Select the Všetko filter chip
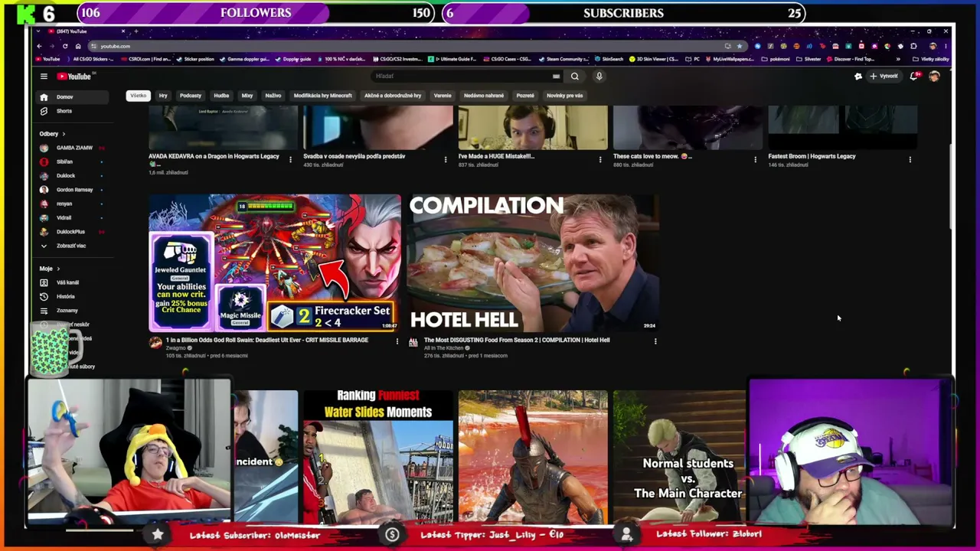Screen dimensions: 980x551 (x=138, y=96)
